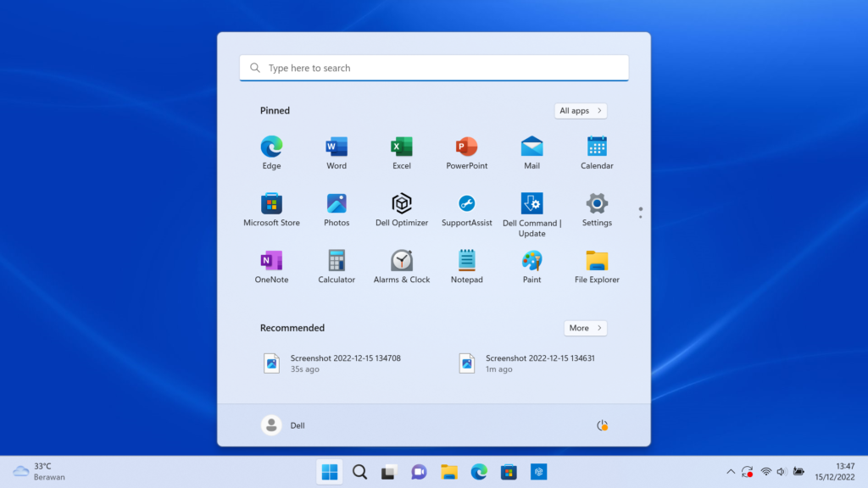Go to next page of pinned apps
The height and width of the screenshot is (488, 868).
641,216
